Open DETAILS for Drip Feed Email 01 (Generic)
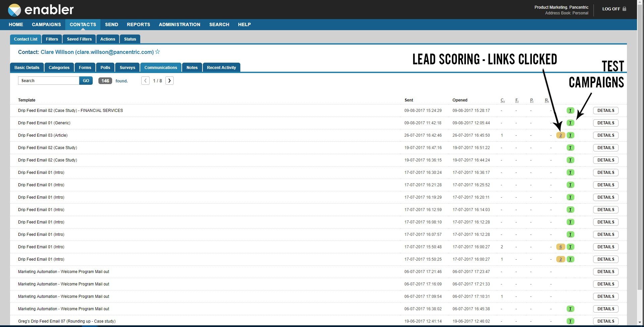 pos(606,123)
